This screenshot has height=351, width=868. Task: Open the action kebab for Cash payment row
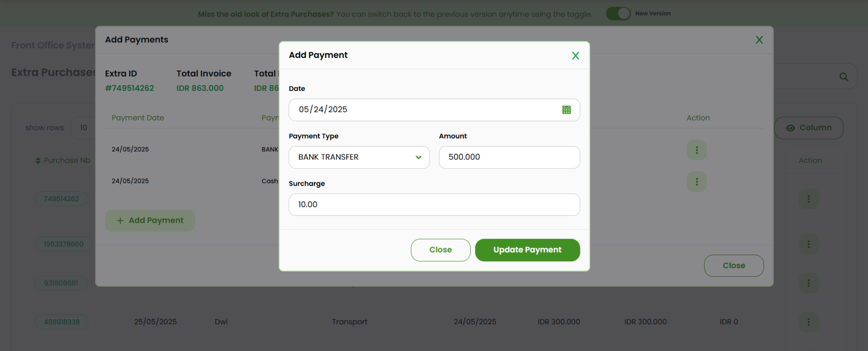(x=696, y=181)
